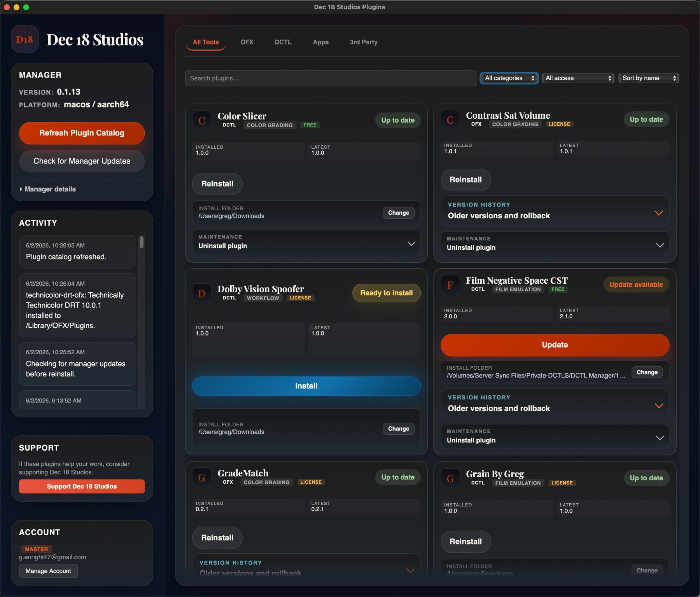
Task: Reinstall the Color Slicer plugin
Action: pos(217,184)
